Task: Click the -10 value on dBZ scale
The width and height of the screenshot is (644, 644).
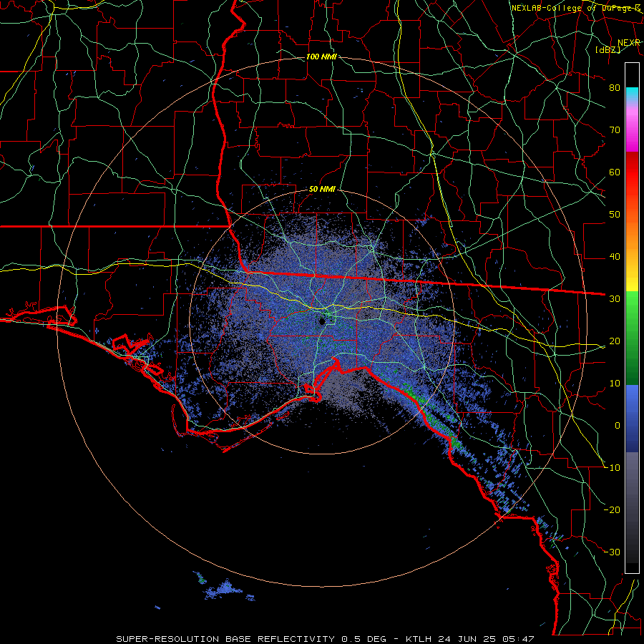Action: tap(613, 468)
